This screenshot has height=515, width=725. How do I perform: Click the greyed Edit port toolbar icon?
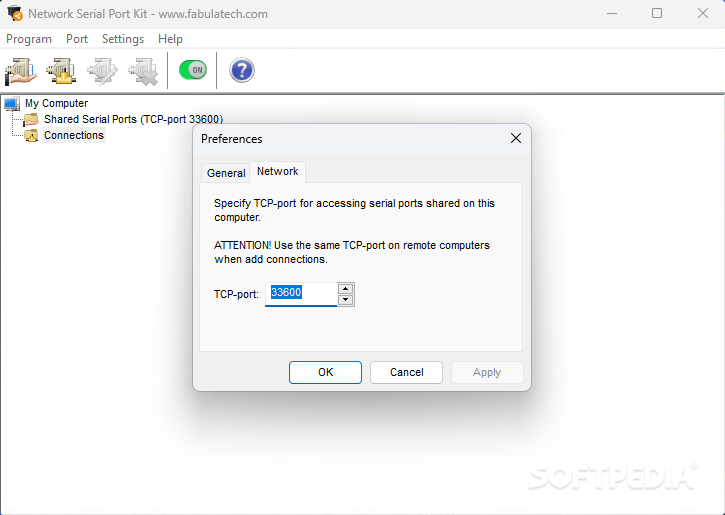coord(102,71)
